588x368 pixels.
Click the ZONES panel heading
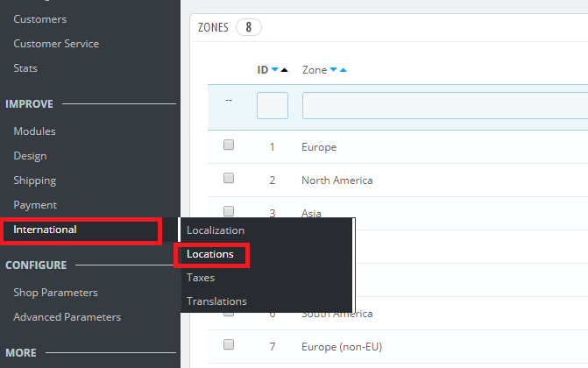[213, 27]
